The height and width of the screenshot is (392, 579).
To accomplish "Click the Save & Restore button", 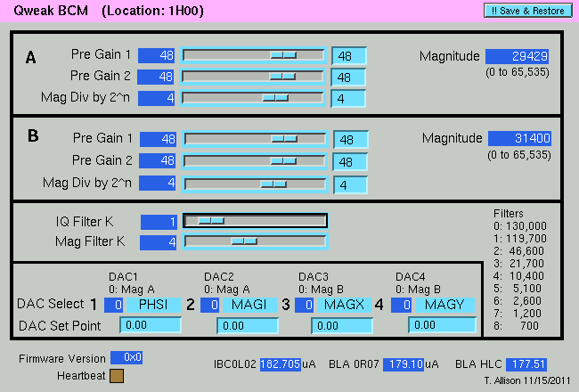I will [527, 11].
